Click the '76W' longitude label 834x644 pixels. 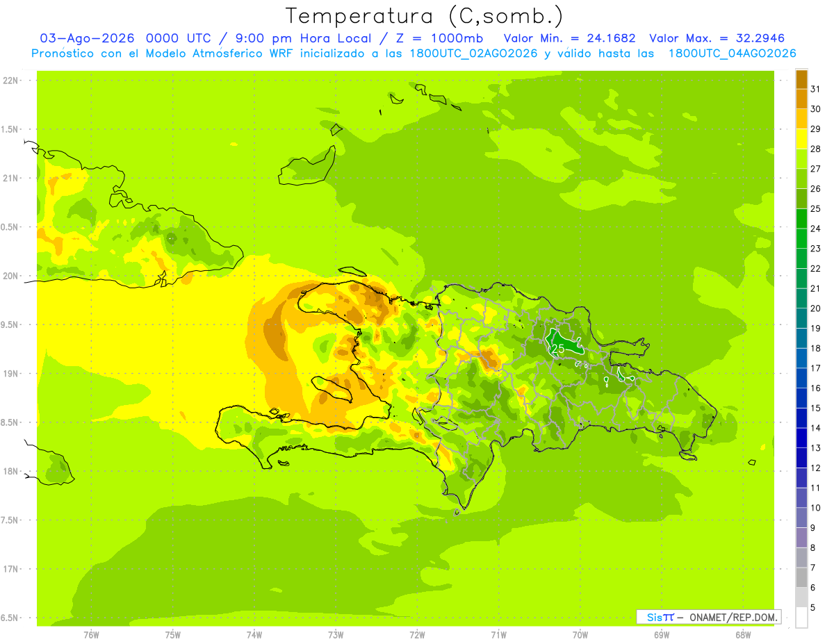tap(91, 635)
